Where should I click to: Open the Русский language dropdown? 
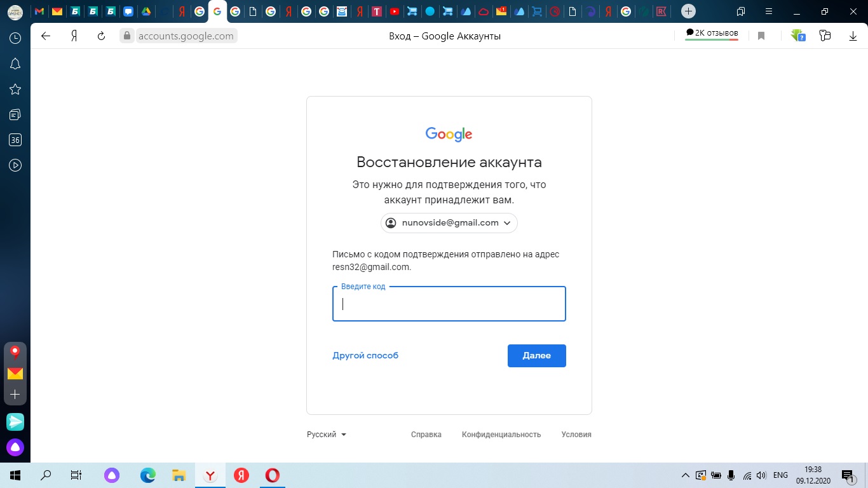click(327, 435)
